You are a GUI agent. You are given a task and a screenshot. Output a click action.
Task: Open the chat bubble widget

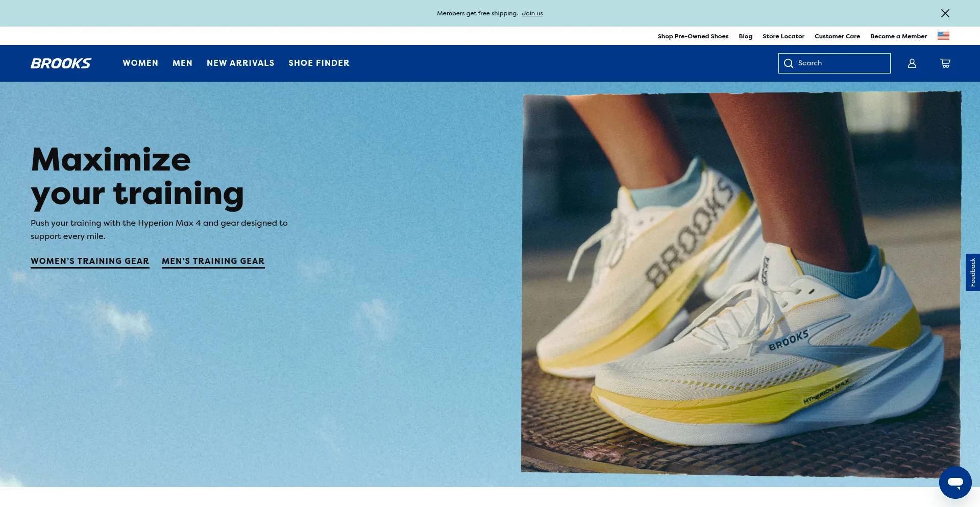pos(955,482)
